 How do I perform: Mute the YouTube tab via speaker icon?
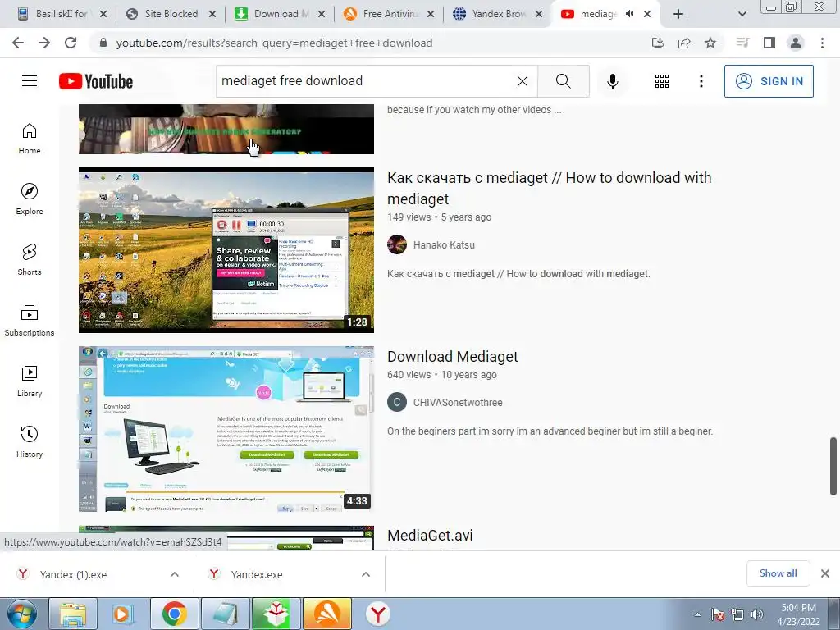click(x=630, y=14)
